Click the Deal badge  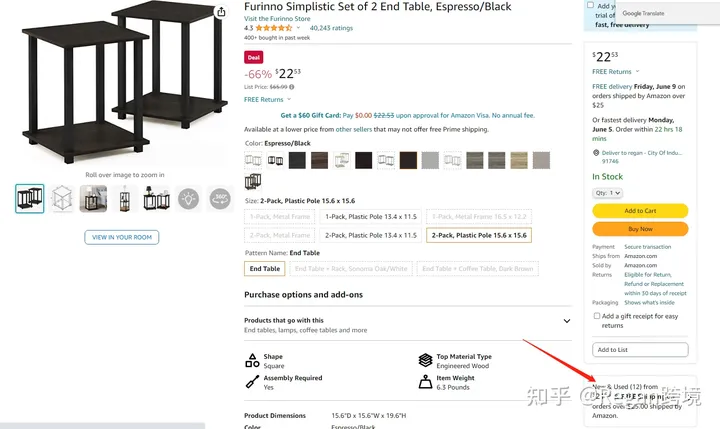click(254, 58)
